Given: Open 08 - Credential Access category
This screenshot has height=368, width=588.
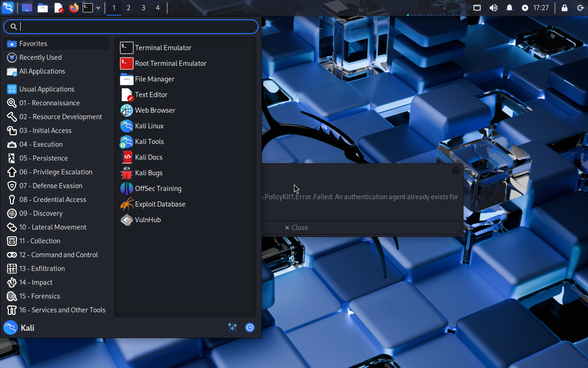Looking at the screenshot, I should point(57,200).
